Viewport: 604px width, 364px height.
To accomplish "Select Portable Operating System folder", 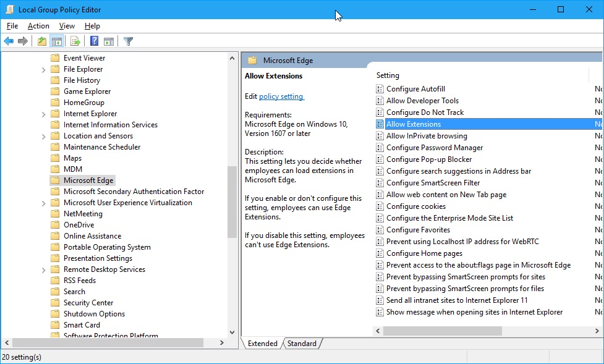I will coord(107,247).
